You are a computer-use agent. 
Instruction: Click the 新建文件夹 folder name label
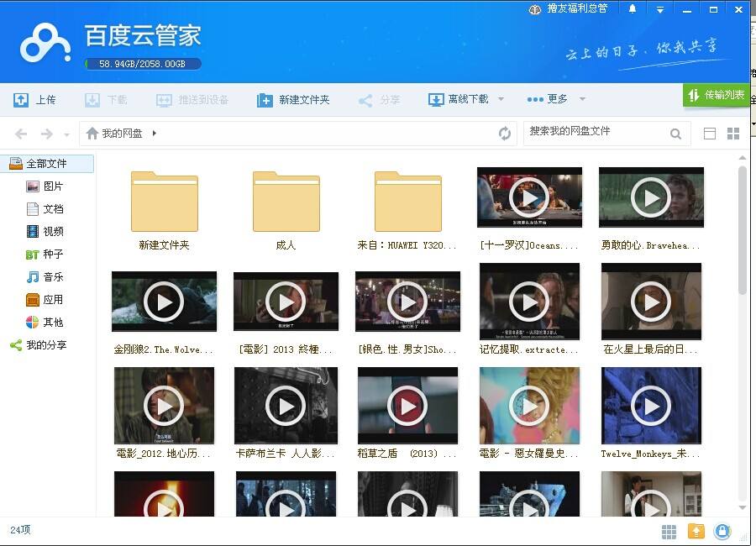click(x=164, y=245)
